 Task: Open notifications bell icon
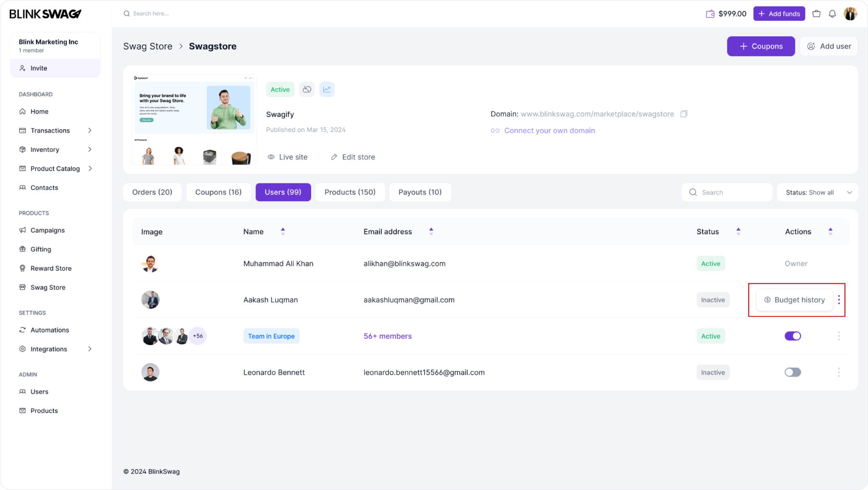[832, 14]
